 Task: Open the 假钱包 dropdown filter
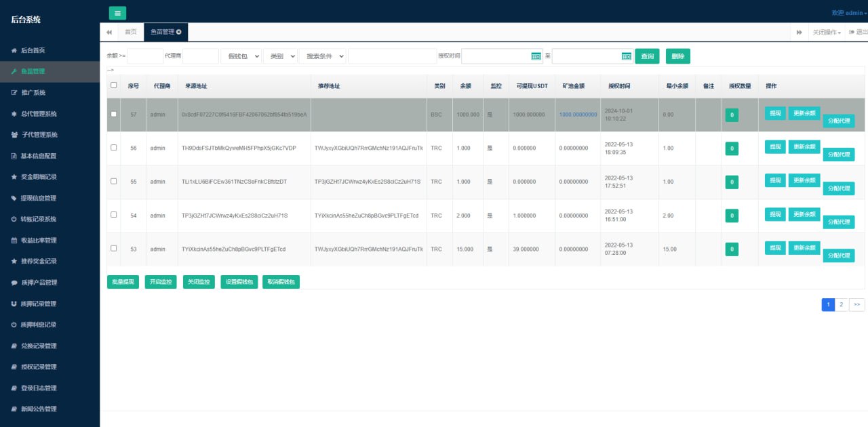pyautogui.click(x=241, y=56)
